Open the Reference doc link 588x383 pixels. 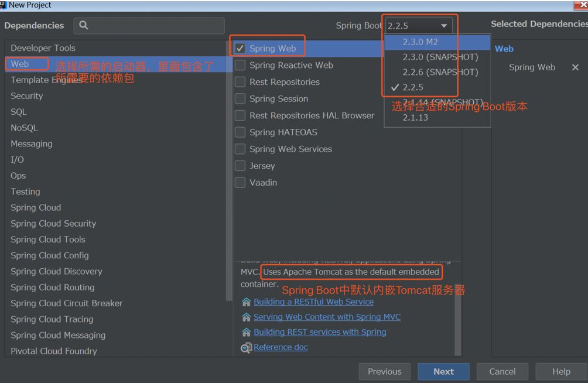[281, 348]
